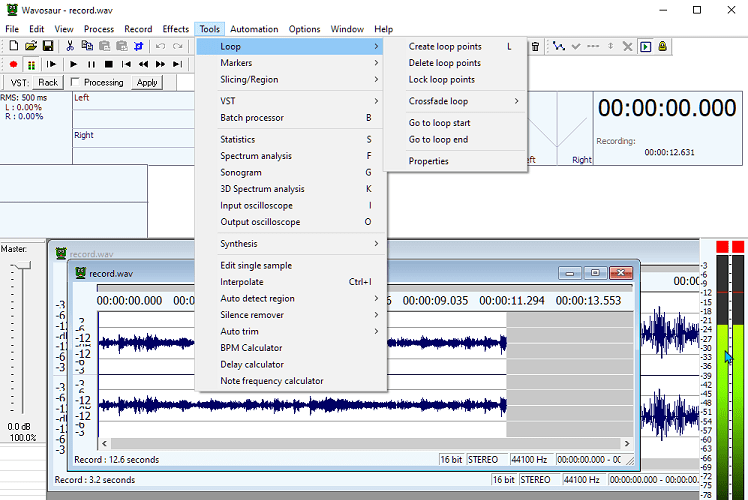The height and width of the screenshot is (500, 748).
Task: Open the Automation menu
Action: 254,29
